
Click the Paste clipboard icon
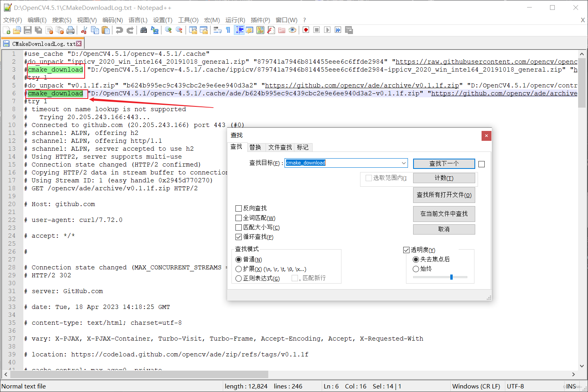pos(106,30)
